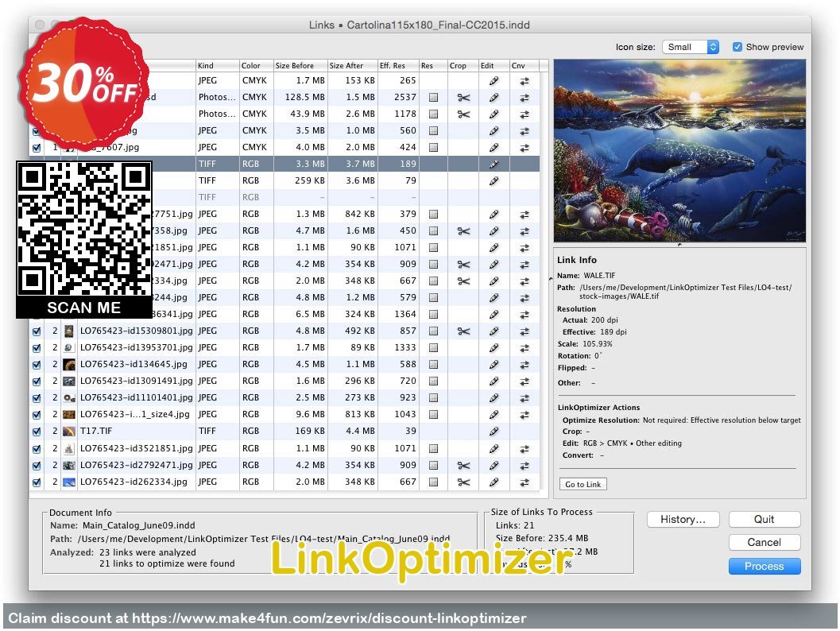This screenshot has height=631, width=840.
Task: Uncheck the checkbox for LO765423-id13091491.jpg
Action: [37, 381]
